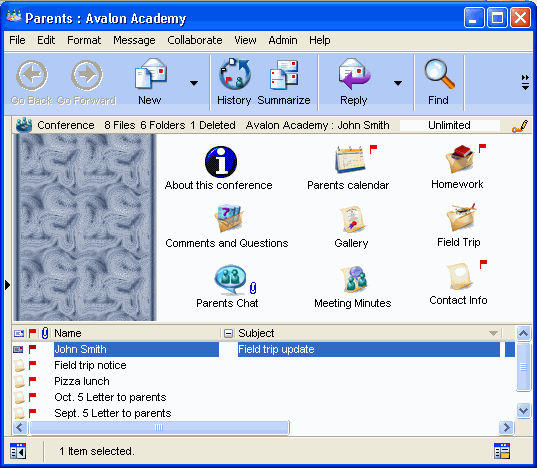The image size is (537, 468).
Task: Select the Field trip notice item
Action: (90, 365)
